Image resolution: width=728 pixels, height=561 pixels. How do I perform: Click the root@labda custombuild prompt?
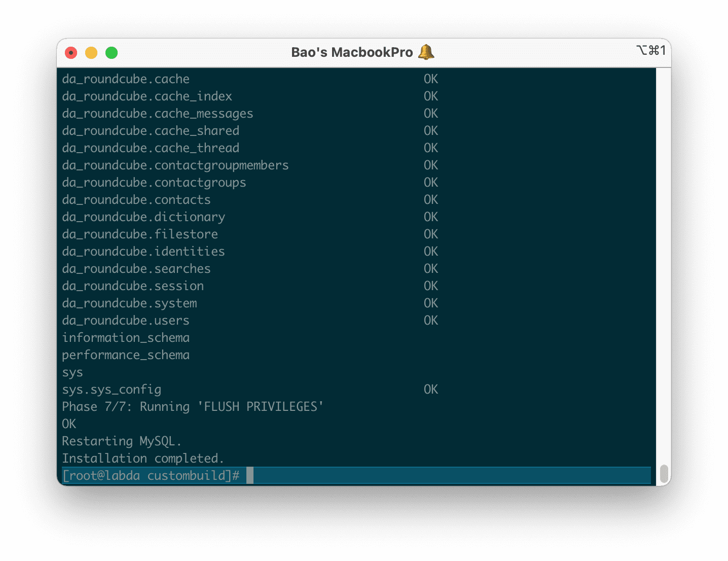(151, 475)
